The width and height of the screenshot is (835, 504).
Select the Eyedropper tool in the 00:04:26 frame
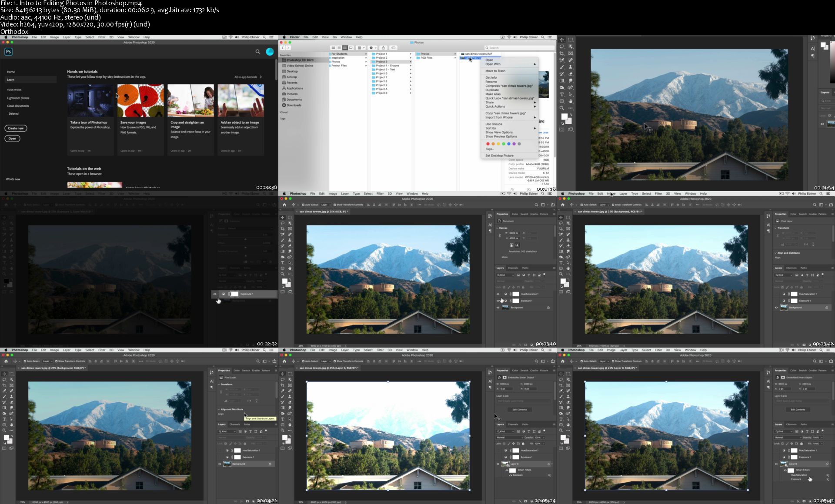tap(4, 391)
